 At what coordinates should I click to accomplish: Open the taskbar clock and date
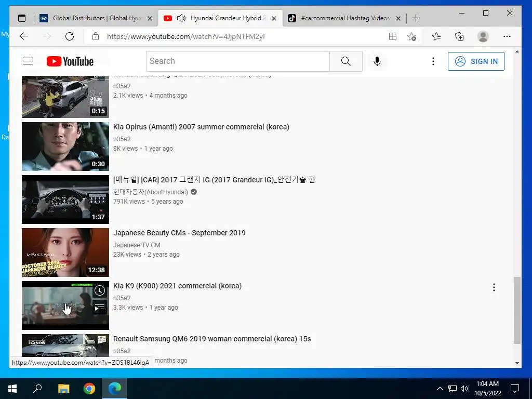(x=487, y=389)
